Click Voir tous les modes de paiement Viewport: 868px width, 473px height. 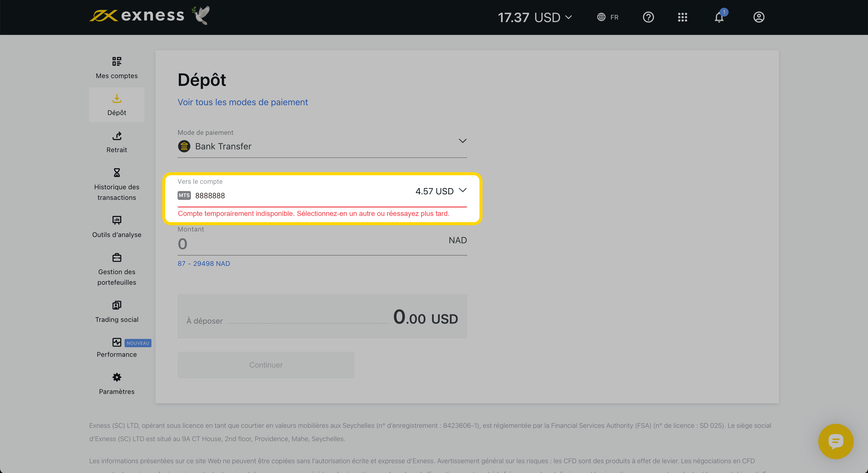[x=242, y=102]
